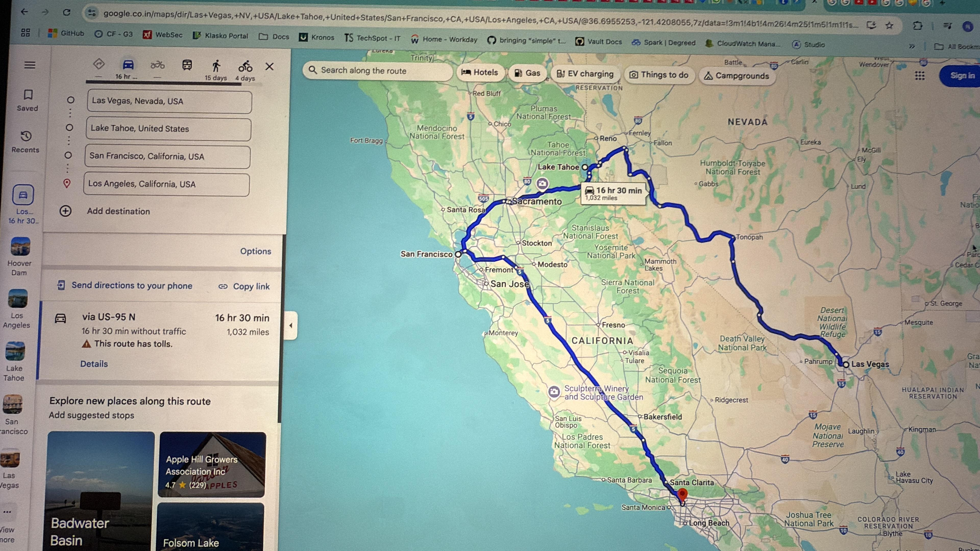Select the cycling travel mode icon
This screenshot has width=980, height=551.
(x=245, y=66)
